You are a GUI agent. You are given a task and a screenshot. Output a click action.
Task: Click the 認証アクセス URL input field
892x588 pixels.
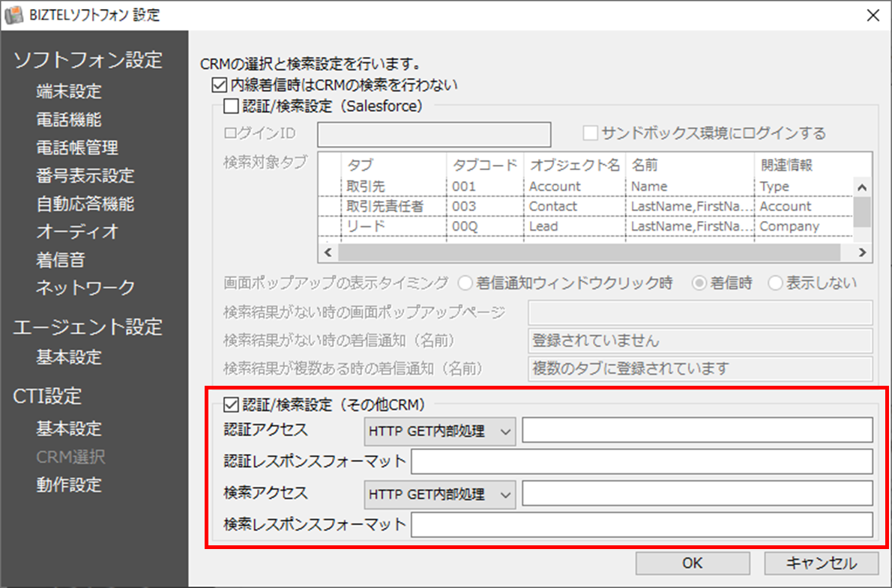tap(697, 431)
